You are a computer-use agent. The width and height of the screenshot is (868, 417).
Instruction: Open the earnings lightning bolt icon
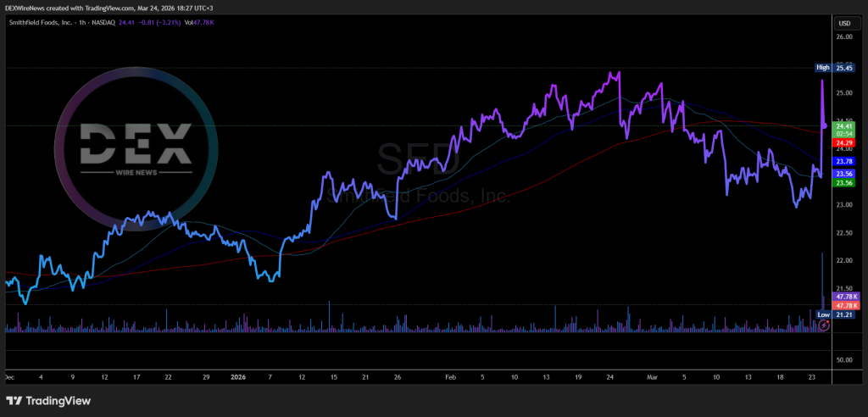click(824, 326)
